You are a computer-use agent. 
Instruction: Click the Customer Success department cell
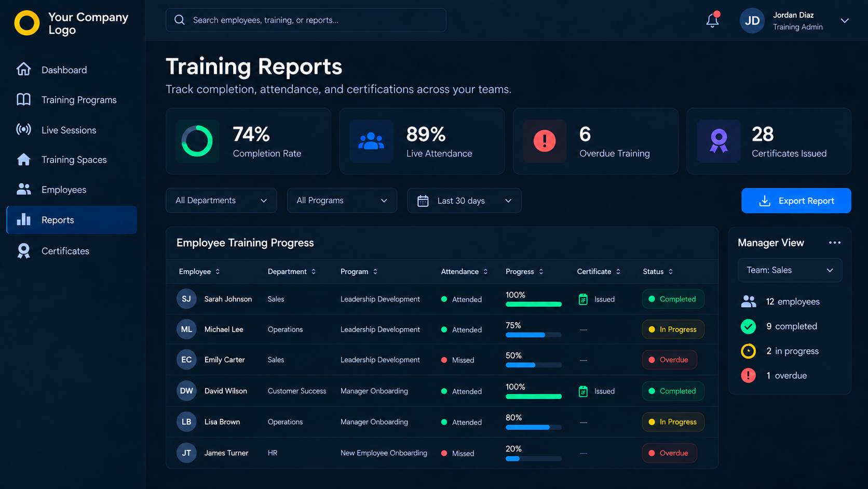[297, 391]
